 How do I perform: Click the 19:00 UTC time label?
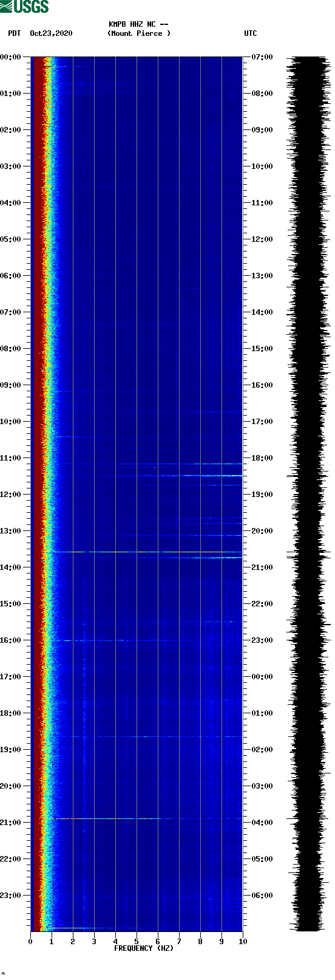(x=262, y=495)
